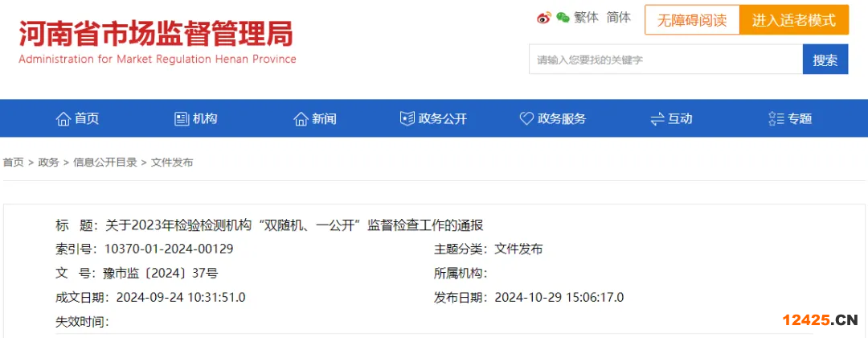Focus the keyword search input field
Screen dimensions: 868x338
click(x=665, y=60)
